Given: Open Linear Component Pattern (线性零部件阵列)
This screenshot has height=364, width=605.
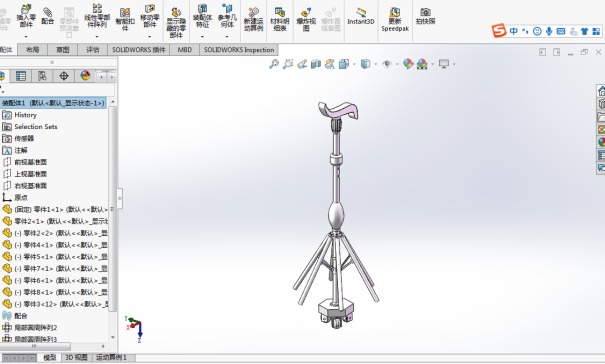Looking at the screenshot, I should pyautogui.click(x=97, y=16).
